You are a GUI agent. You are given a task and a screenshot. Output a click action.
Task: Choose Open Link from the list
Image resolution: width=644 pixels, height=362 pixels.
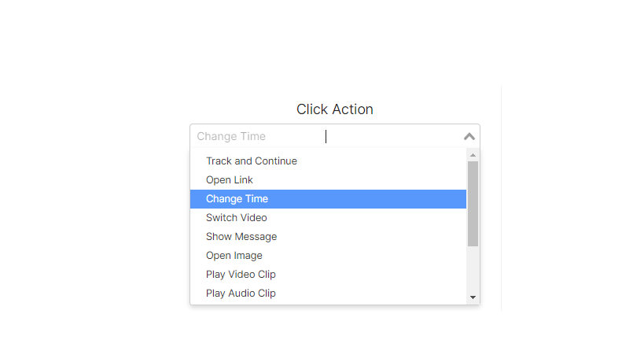tap(230, 180)
